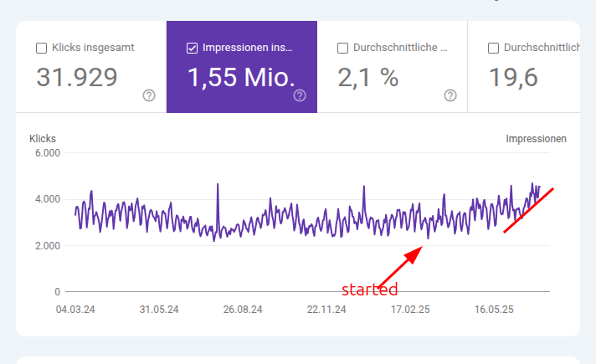Select the 19,6 position value
The image size is (596, 364).
(x=513, y=78)
